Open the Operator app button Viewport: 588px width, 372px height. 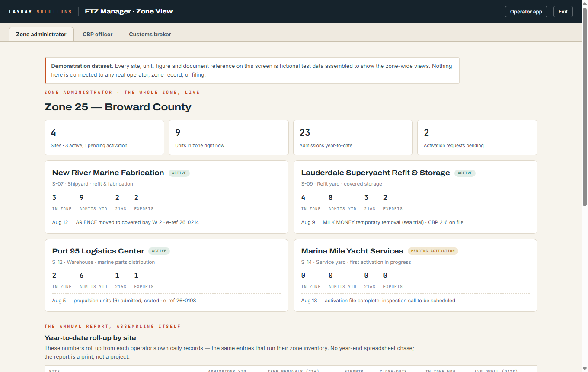pyautogui.click(x=526, y=12)
